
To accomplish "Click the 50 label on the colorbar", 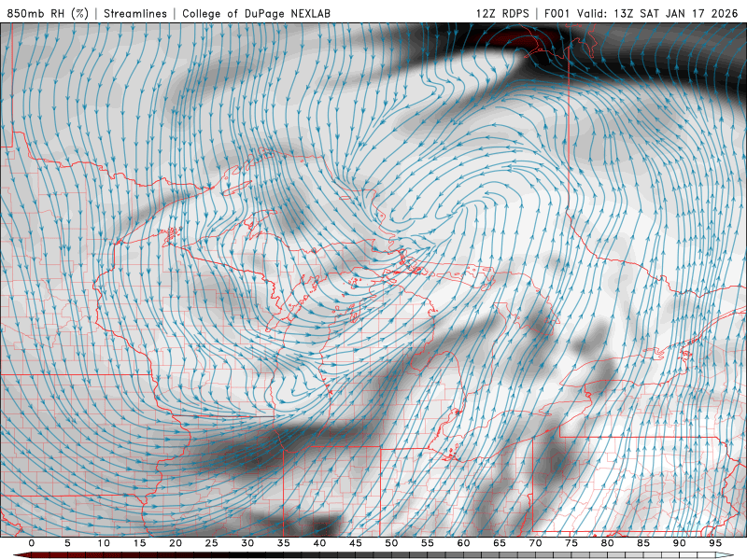I will point(391,543).
